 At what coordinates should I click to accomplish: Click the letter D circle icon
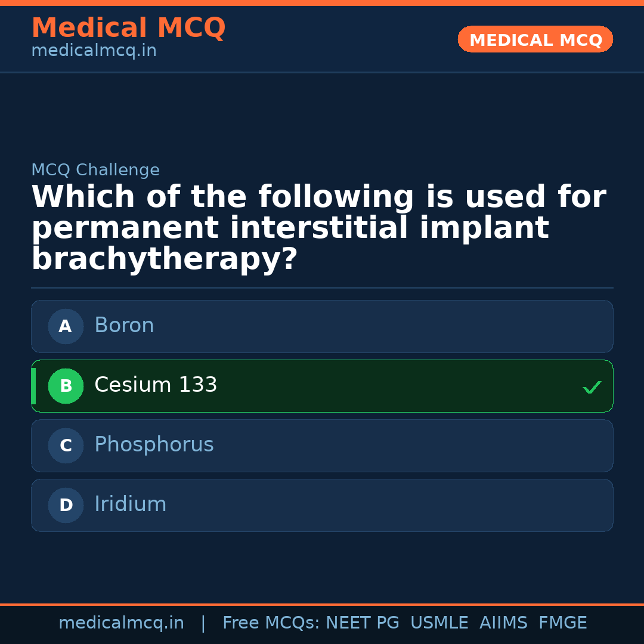click(x=66, y=505)
